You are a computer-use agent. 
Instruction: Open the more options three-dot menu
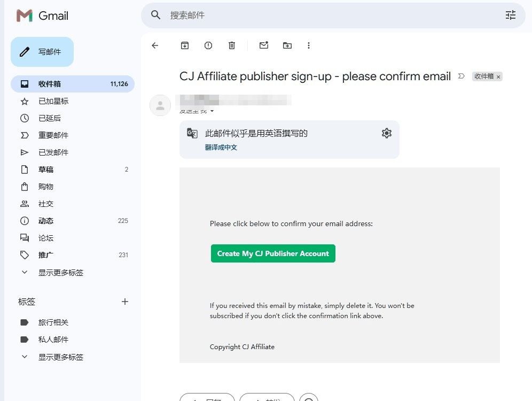click(x=308, y=45)
